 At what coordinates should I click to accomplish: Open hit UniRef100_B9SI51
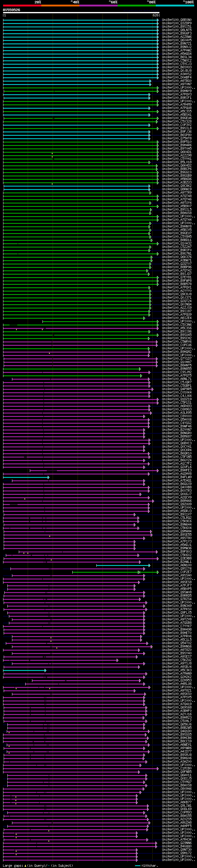[177, 26]
